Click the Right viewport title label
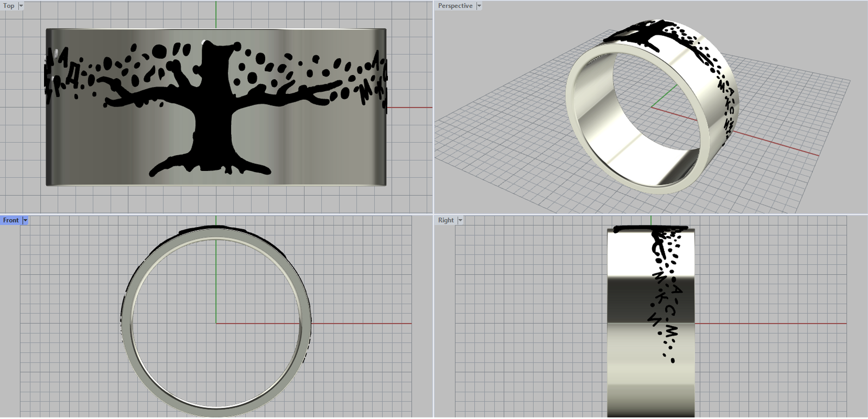Image resolution: width=868 pixels, height=419 pixels. [x=446, y=220]
